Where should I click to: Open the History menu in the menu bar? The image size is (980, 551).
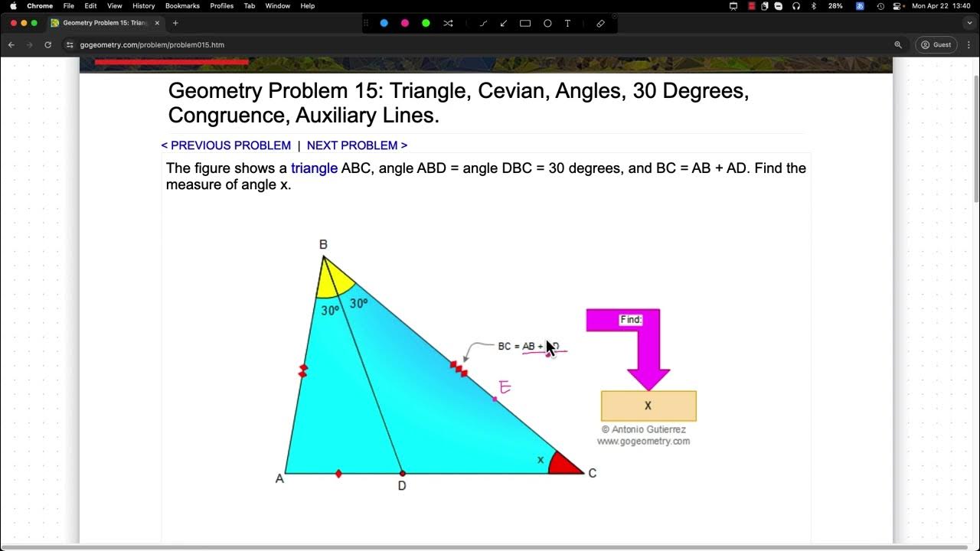(143, 5)
